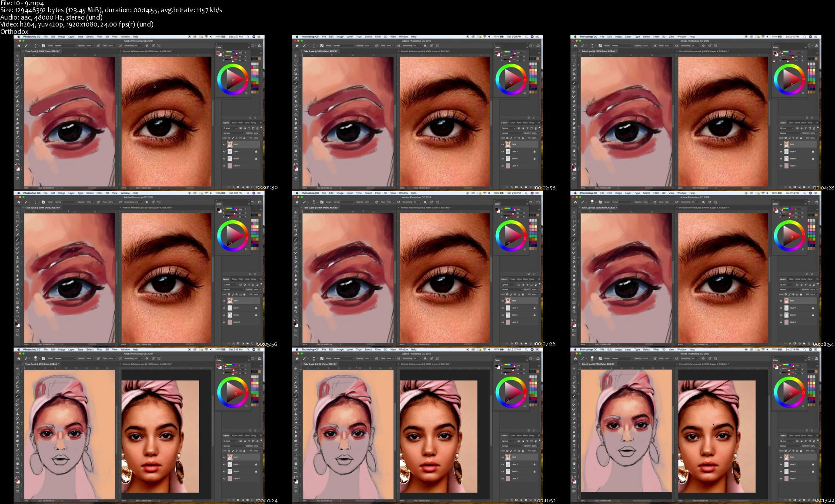Image resolution: width=835 pixels, height=504 pixels.
Task: Toggle lock all icon in the 00:08:54 frame
Action: pos(801,295)
